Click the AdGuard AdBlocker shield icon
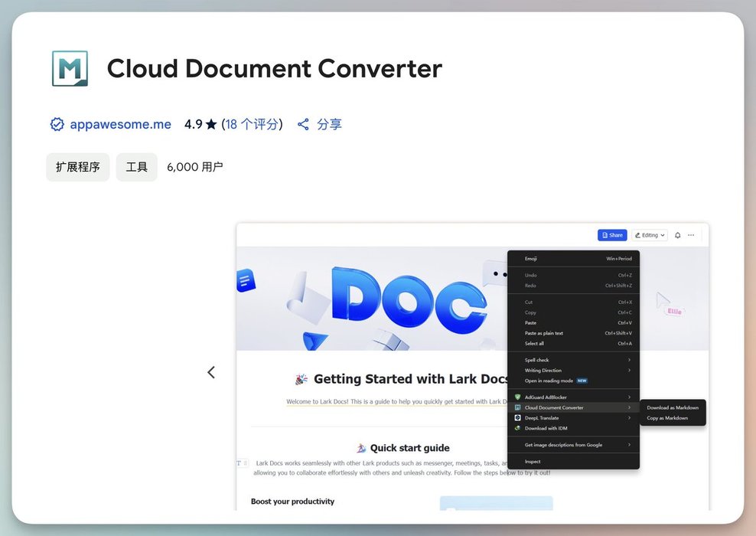The height and width of the screenshot is (536, 756). point(518,397)
